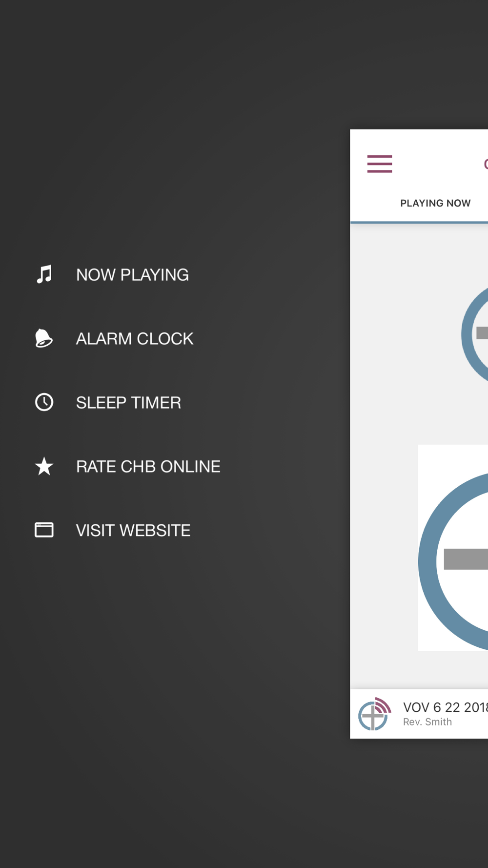
Task: Switch to the PLAYING NOW tab
Action: [435, 203]
